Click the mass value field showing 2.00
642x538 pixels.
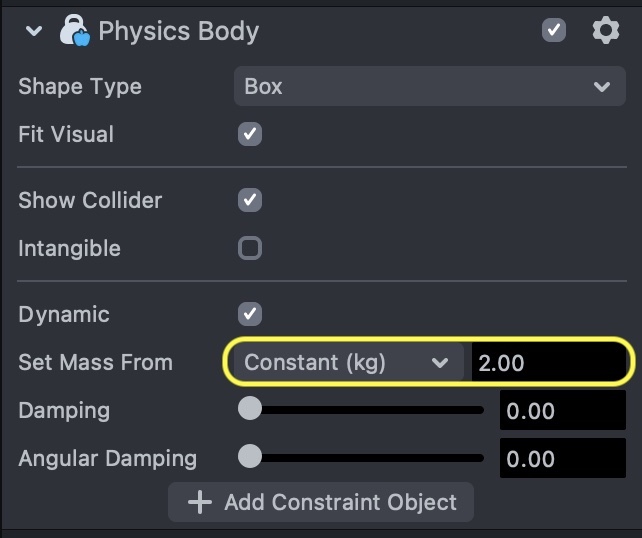click(x=548, y=362)
